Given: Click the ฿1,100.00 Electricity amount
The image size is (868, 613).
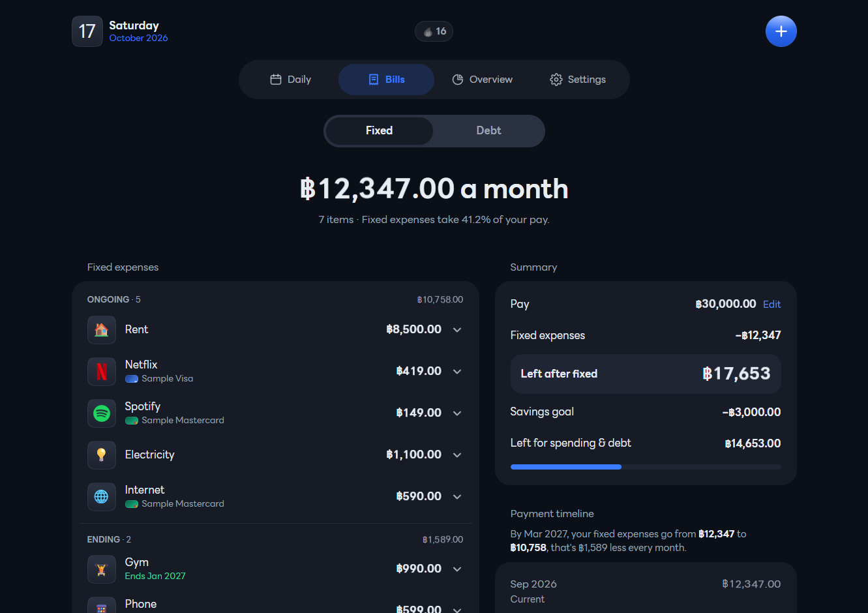Looking at the screenshot, I should 414,455.
